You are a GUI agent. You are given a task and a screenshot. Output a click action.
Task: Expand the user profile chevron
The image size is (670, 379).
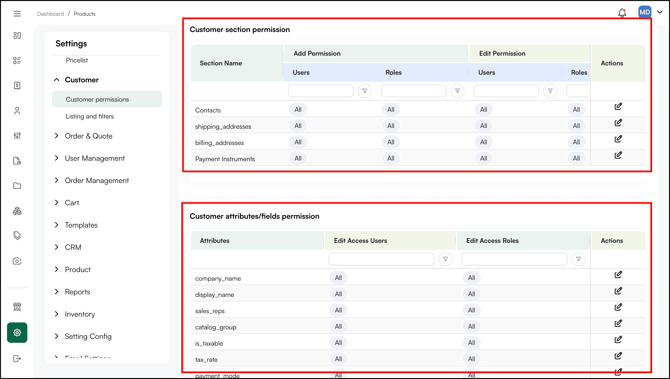pos(660,12)
